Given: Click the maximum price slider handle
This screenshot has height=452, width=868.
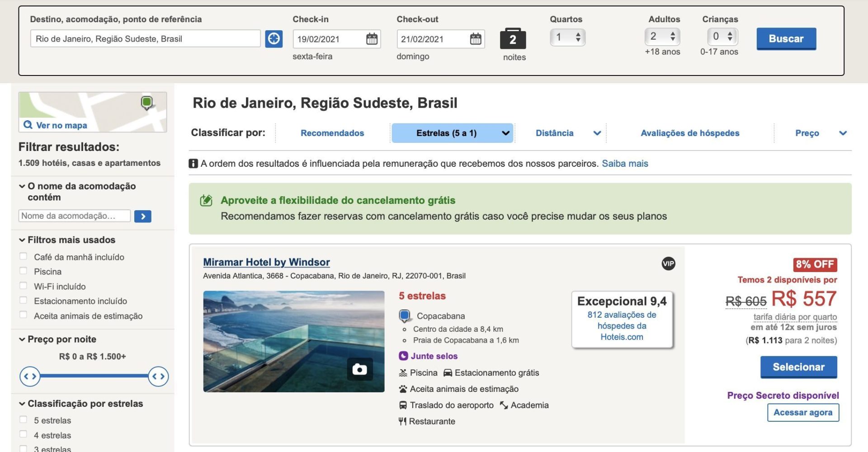Looking at the screenshot, I should pyautogui.click(x=158, y=376).
